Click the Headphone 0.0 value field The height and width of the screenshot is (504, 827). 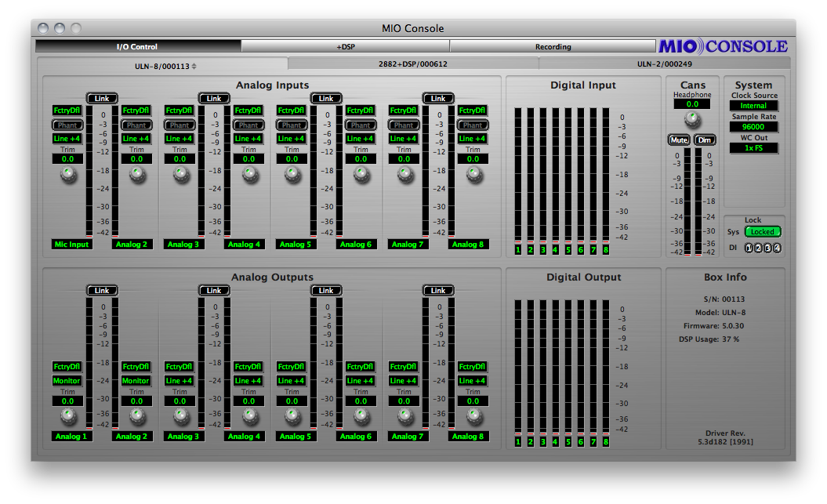pos(692,104)
